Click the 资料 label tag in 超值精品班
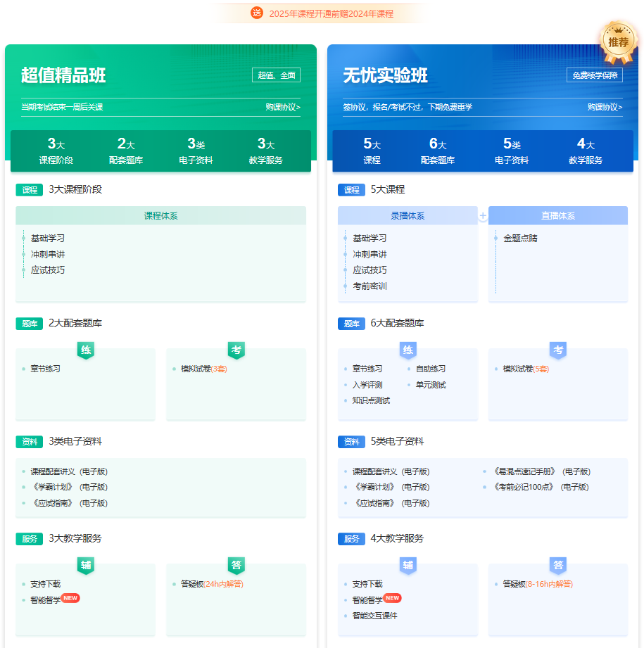Image resolution: width=644 pixels, height=648 pixels. (29, 442)
